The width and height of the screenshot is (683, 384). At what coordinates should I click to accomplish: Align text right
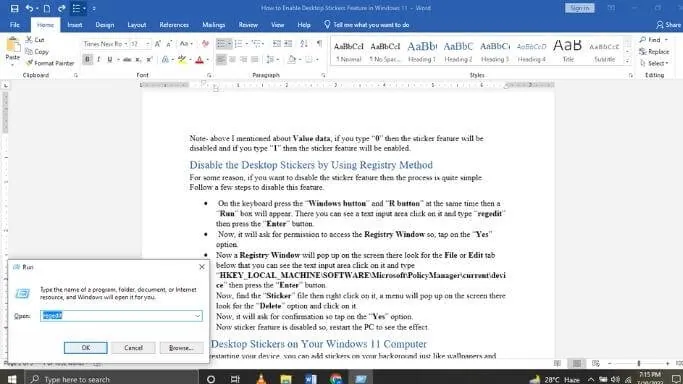coord(243,59)
